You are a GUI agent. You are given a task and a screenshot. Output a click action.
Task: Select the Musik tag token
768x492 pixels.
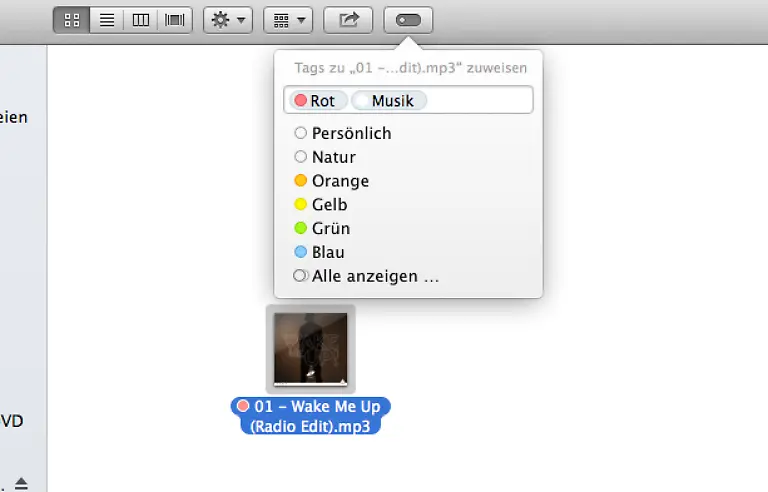coord(389,100)
